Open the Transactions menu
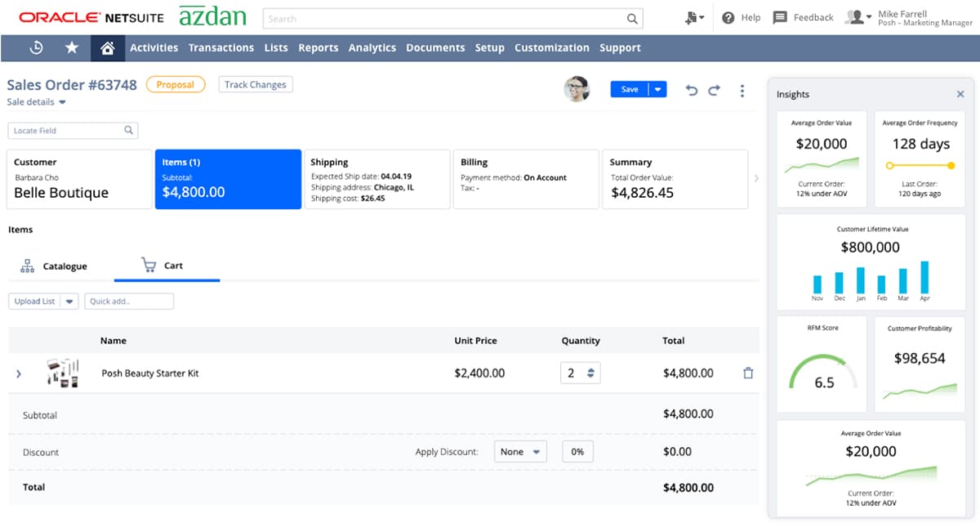Viewport: 980px width, 532px height. coord(221,47)
